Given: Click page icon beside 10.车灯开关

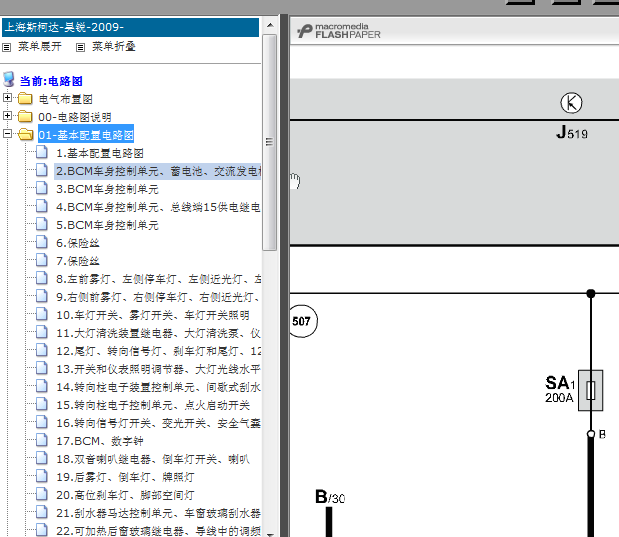Looking at the screenshot, I should [41, 314].
